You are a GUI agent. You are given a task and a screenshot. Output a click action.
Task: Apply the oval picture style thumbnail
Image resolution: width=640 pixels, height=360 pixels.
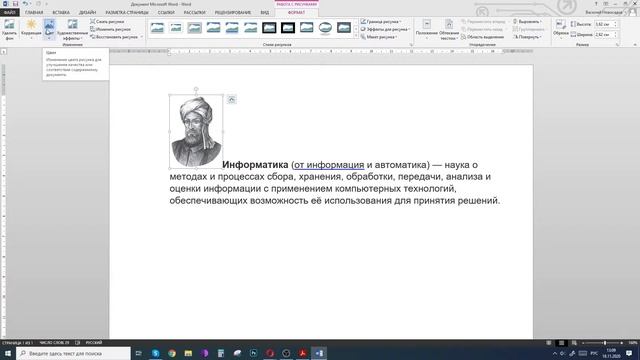coord(325,28)
